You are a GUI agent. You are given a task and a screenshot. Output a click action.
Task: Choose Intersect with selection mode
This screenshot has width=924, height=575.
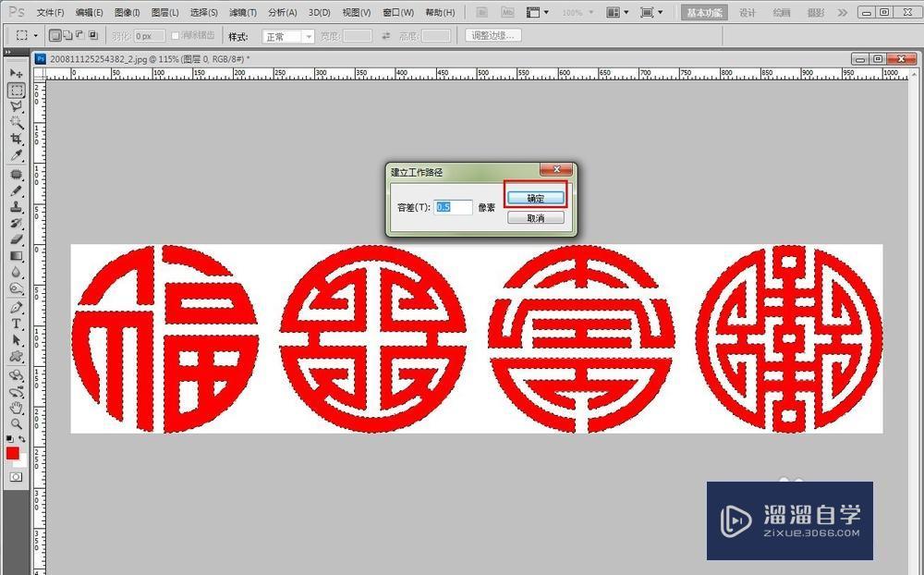pyautogui.click(x=93, y=36)
